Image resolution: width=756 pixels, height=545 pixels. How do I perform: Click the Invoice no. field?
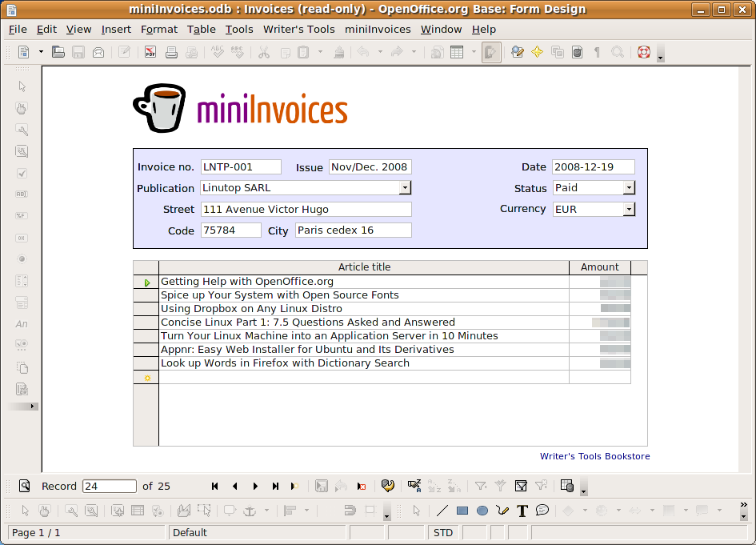pos(241,167)
